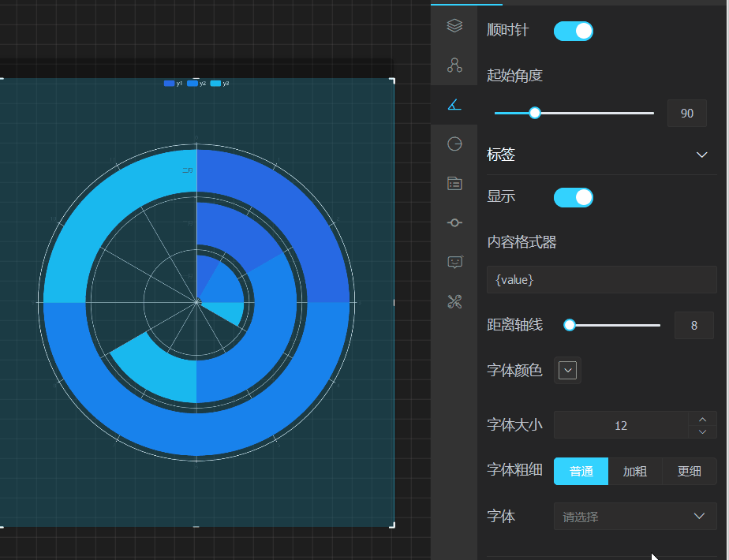Screen dimensions: 729x560
Task: Click the 内容格式器 {value} input field
Action: [602, 280]
